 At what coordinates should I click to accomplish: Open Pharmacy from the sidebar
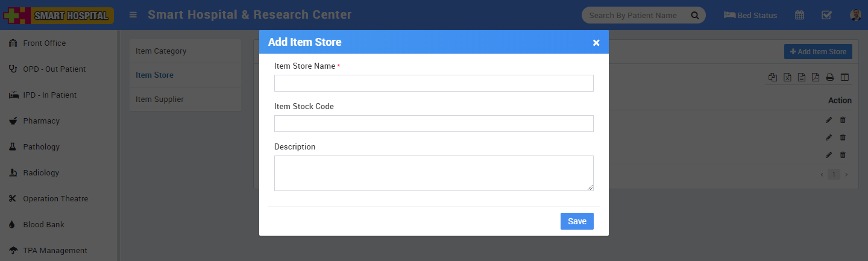[x=41, y=121]
